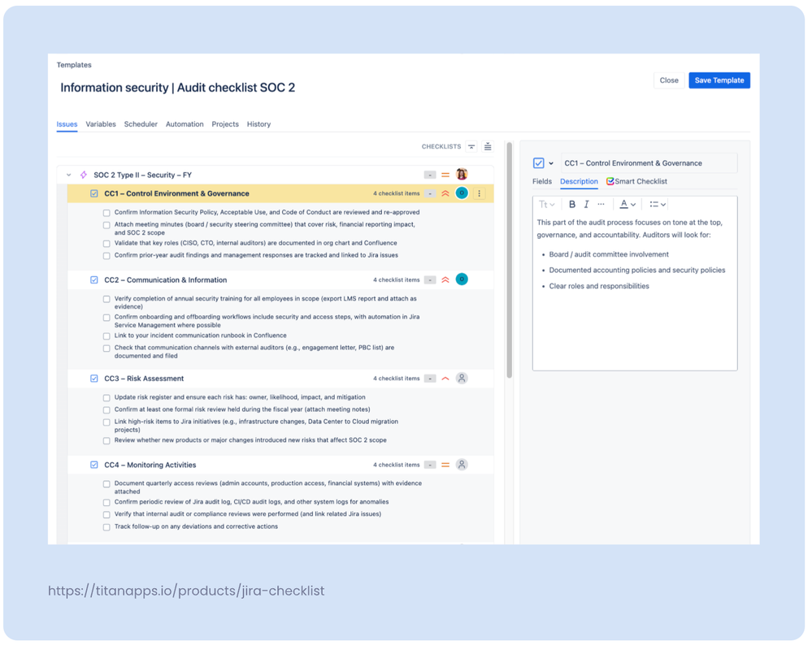Click medium priority icon on CC4 row
This screenshot has height=645, width=812.
(445, 465)
